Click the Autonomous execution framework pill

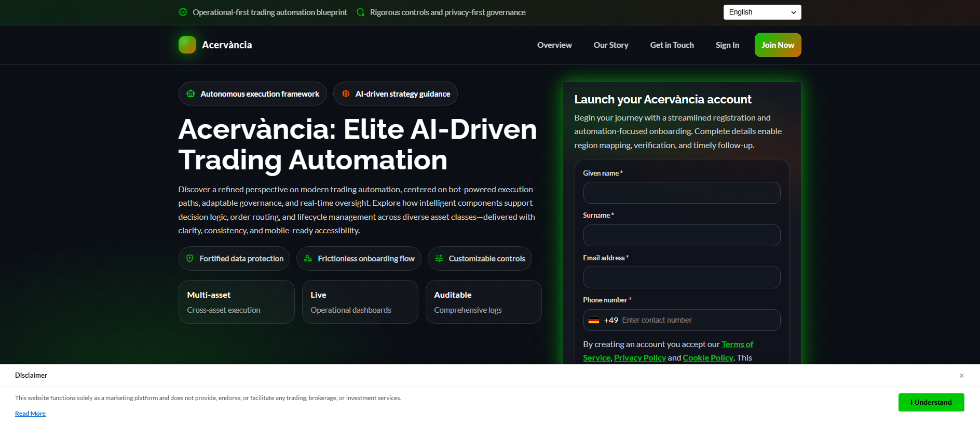252,94
